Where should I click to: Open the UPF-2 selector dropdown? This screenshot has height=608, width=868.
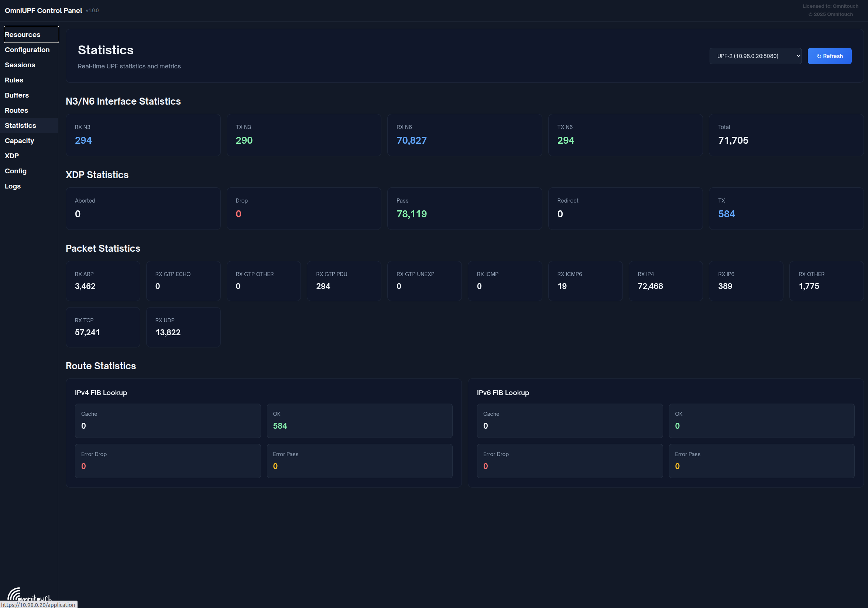click(755, 56)
